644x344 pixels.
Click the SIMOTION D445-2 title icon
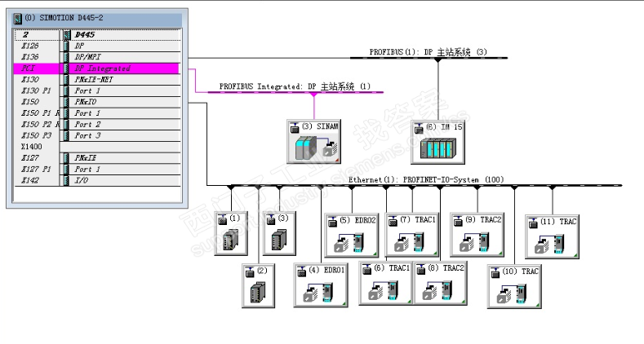click(x=17, y=18)
